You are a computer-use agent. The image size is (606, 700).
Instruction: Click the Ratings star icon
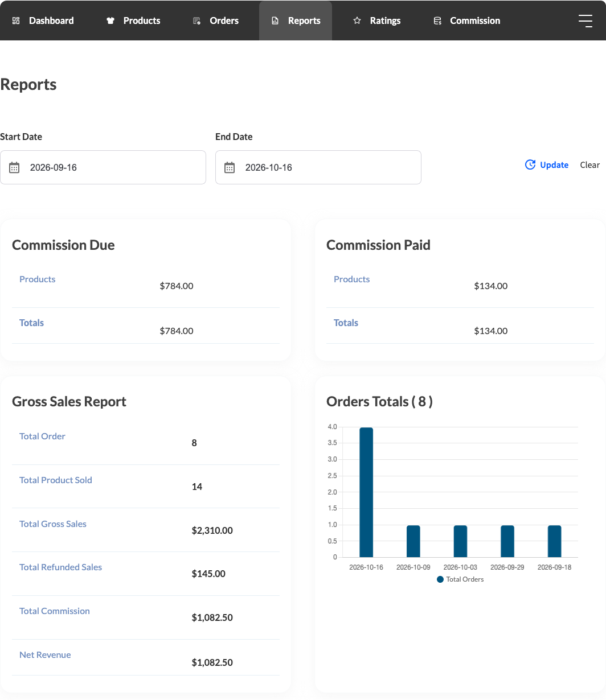[x=357, y=20]
